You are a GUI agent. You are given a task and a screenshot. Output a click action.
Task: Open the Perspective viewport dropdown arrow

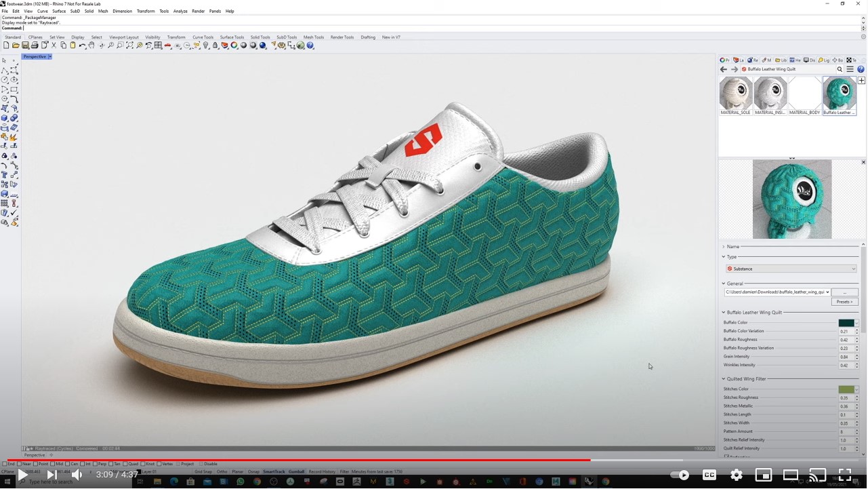[49, 56]
